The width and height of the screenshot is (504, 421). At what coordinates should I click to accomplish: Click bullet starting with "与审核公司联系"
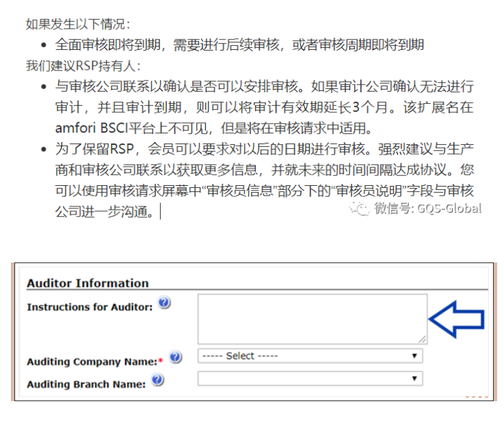click(x=265, y=108)
